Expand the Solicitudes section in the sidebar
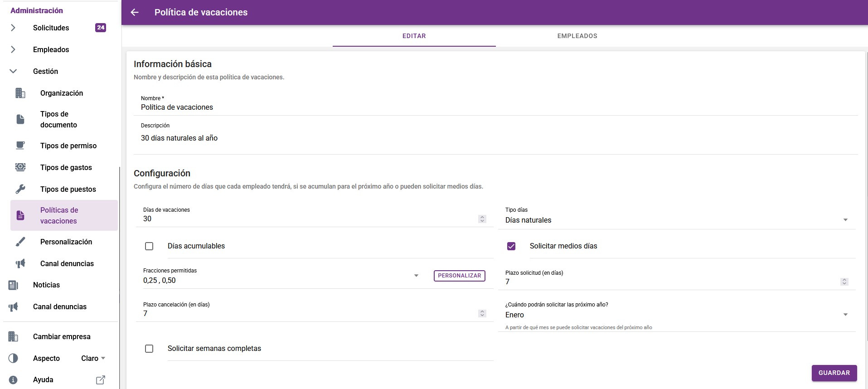Screen dimensions: 868x389 pyautogui.click(x=13, y=28)
